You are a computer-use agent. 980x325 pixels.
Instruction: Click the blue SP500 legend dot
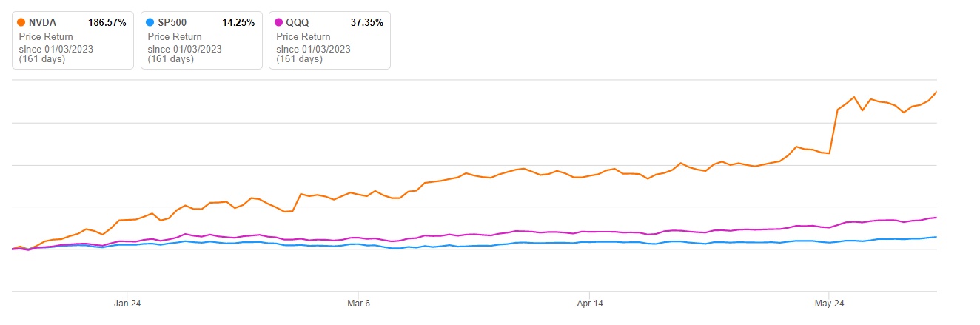coord(152,23)
